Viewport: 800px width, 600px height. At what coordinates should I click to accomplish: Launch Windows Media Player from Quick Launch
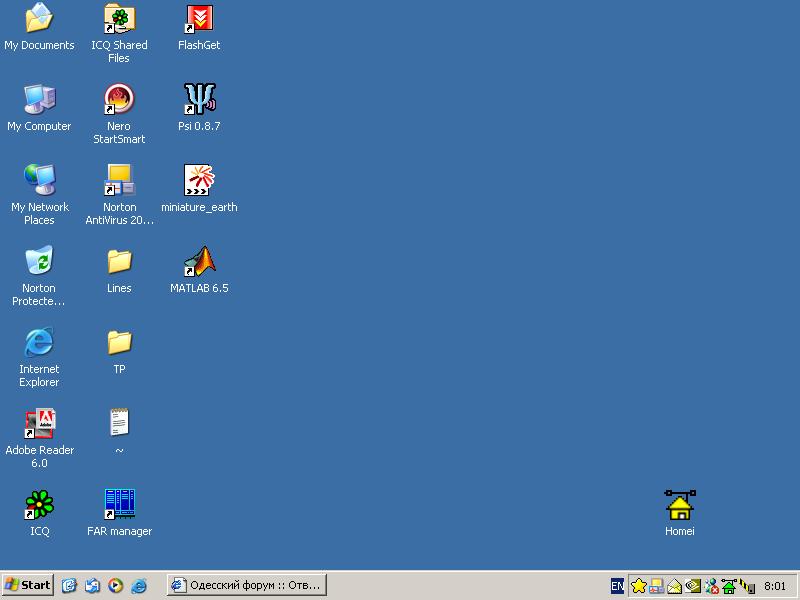(116, 586)
